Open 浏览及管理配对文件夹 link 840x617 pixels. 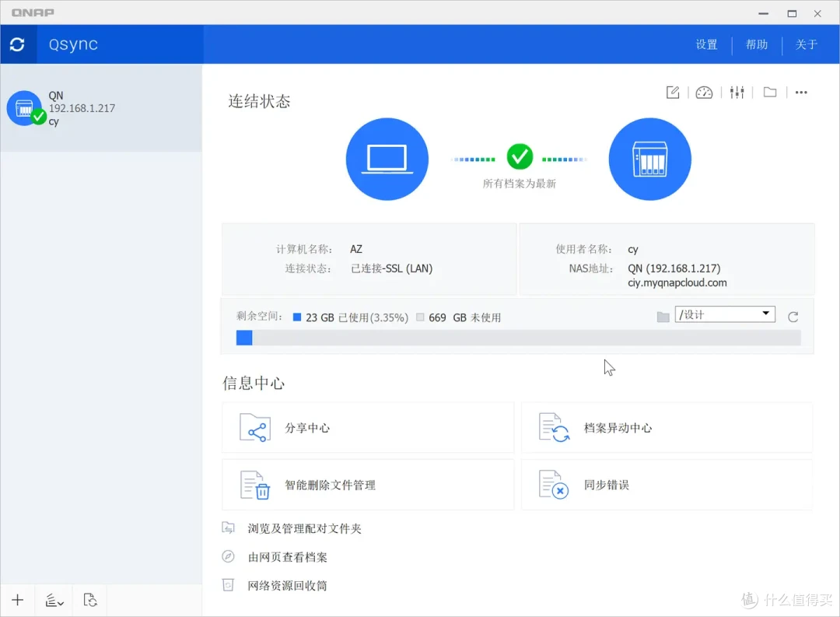point(304,528)
